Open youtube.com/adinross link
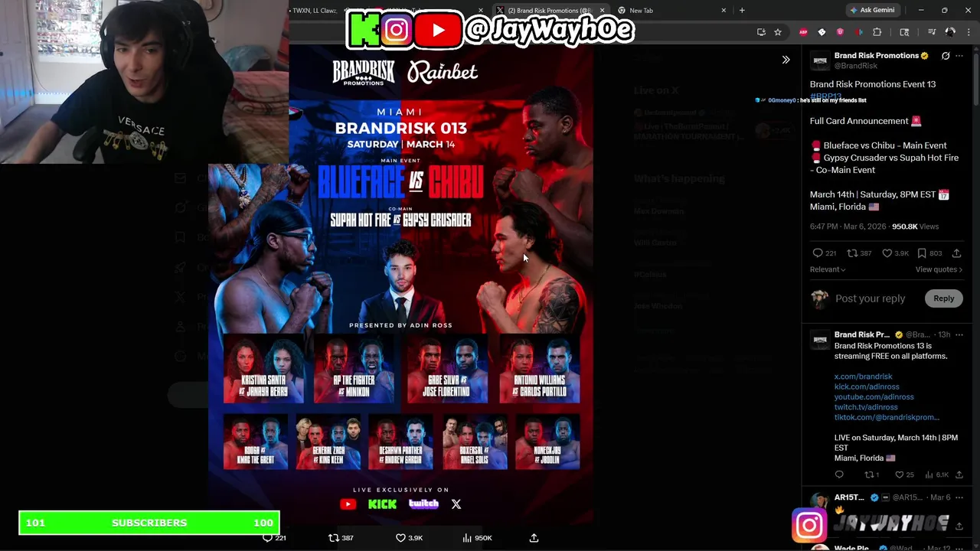Screen dimensions: 980x551 tap(874, 396)
